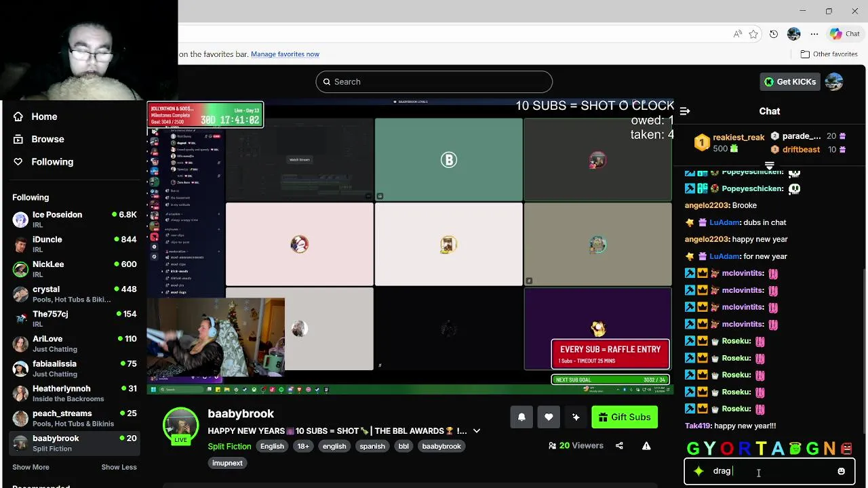Click the green sparkle icon in chat input
868x488 pixels.
click(x=698, y=471)
